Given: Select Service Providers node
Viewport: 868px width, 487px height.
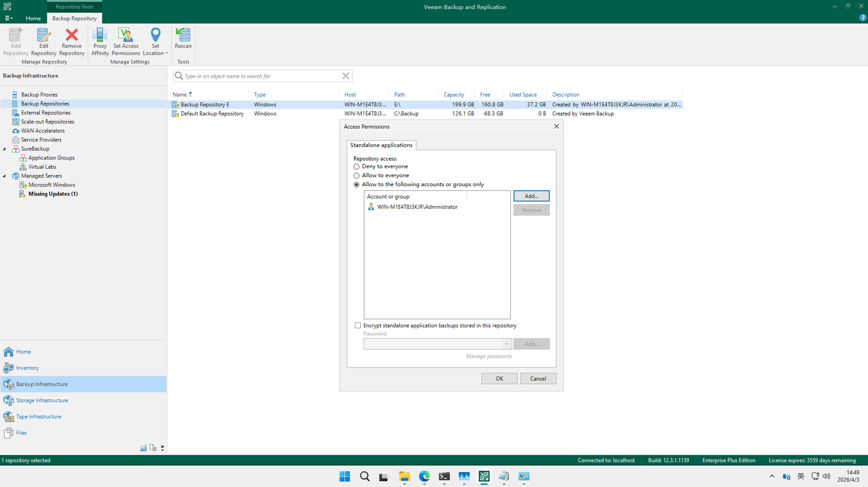Looking at the screenshot, I should pyautogui.click(x=41, y=140).
